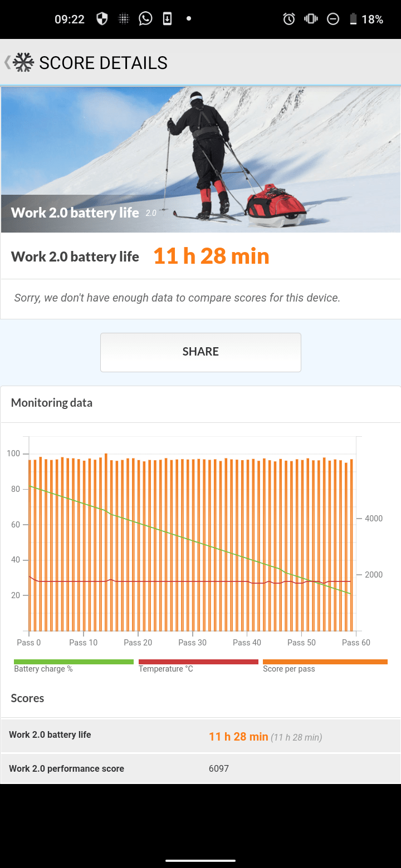
Task: Tap the Monitoring data section header
Action: (52, 403)
